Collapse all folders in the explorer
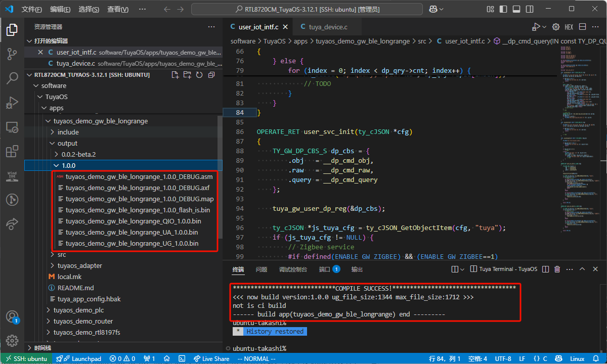This screenshot has height=364, width=607. [211, 75]
